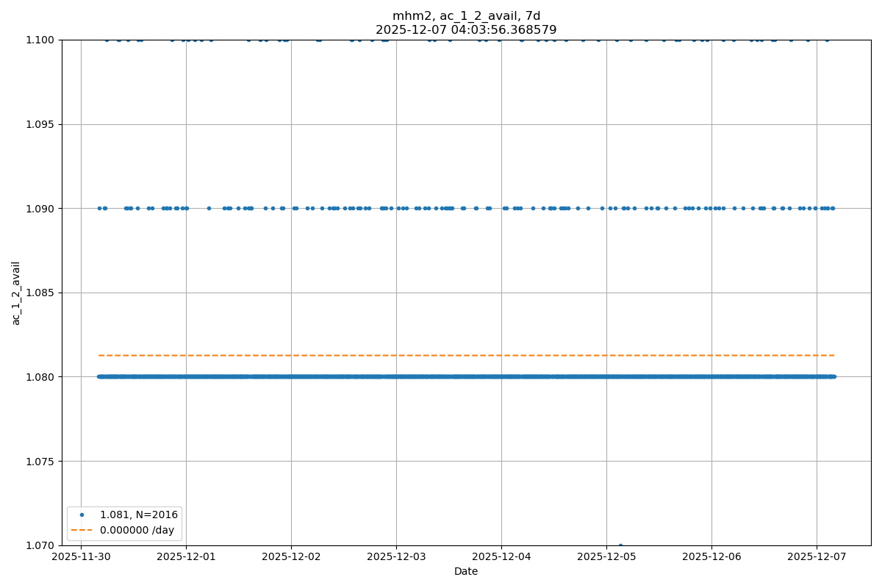Click the 2025-12-01 x-axis tick label

186,557
